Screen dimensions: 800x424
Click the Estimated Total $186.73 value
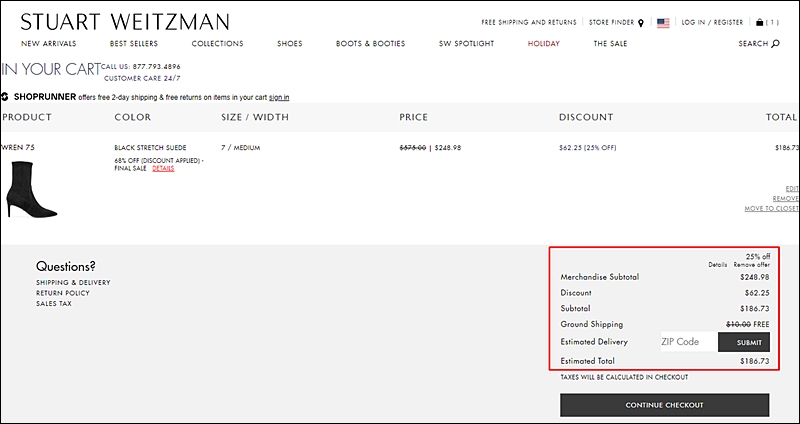coord(755,361)
